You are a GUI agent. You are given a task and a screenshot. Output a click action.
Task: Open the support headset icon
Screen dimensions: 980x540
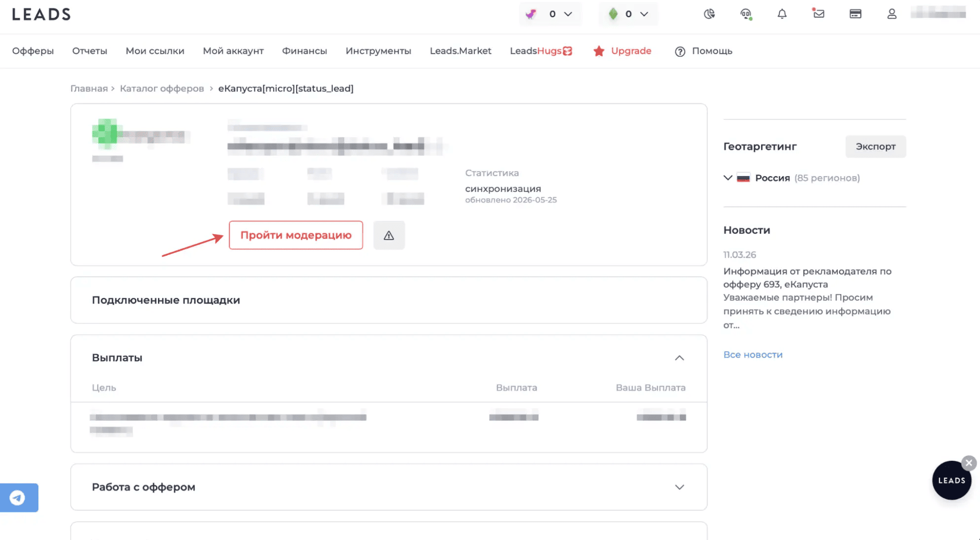(x=746, y=14)
